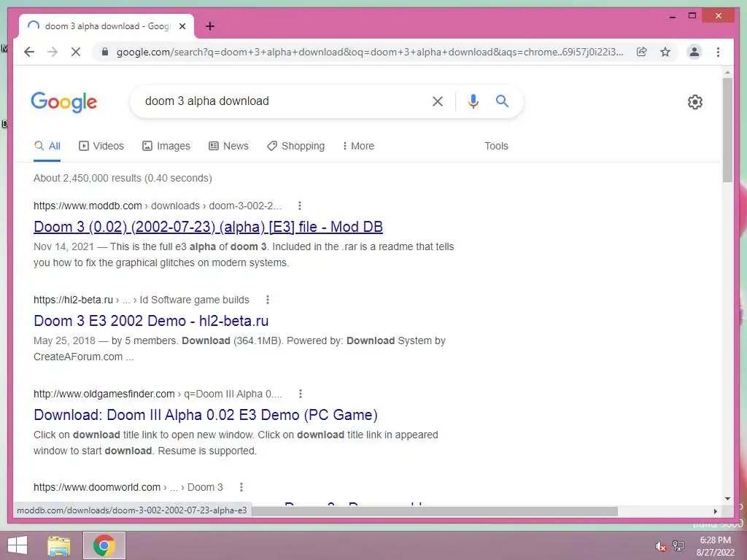Expand the More search categories

(x=358, y=146)
